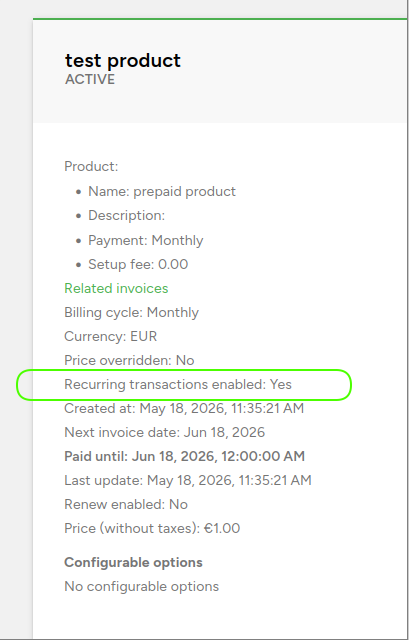Click the No configurable options text
This screenshot has width=409, height=640.
click(x=142, y=587)
